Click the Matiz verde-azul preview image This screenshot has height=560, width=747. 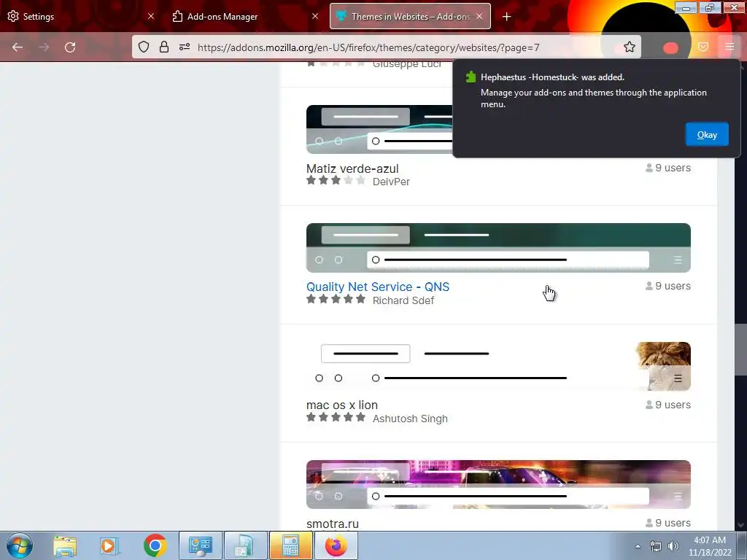(379, 130)
